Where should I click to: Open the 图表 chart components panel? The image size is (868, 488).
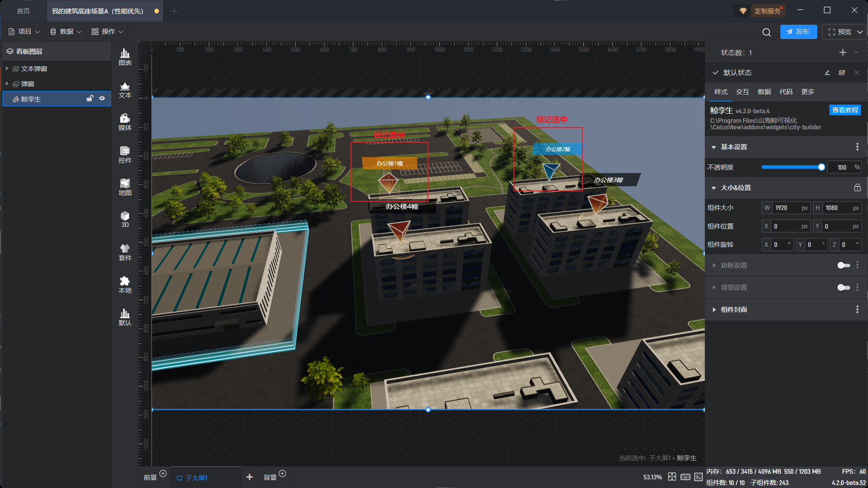coord(125,57)
